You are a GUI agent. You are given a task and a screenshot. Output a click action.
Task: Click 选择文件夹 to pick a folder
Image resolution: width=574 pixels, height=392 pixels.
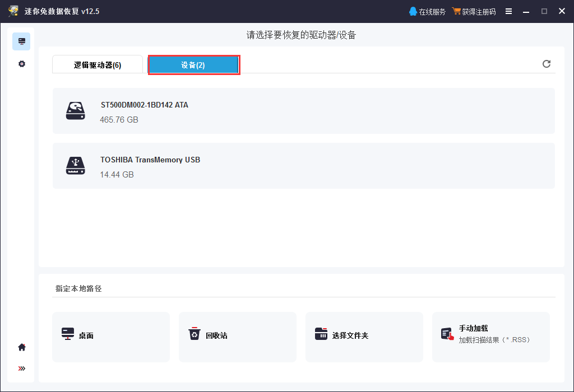(364, 337)
